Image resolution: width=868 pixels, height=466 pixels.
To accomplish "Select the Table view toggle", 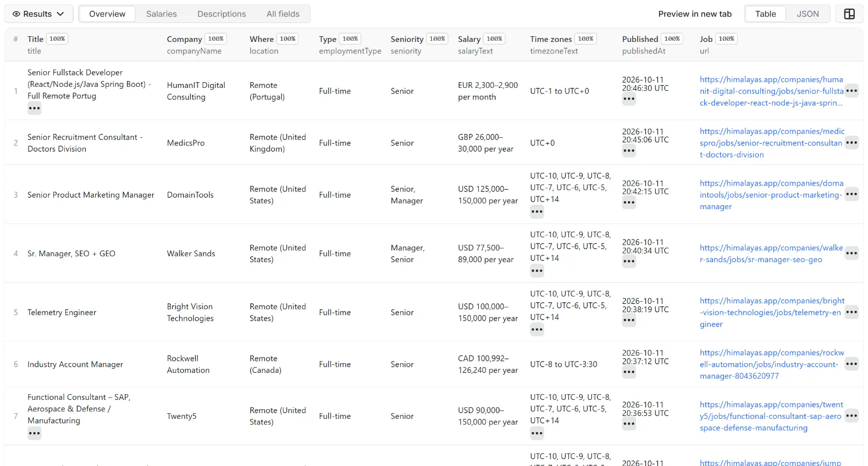I will 765,14.
